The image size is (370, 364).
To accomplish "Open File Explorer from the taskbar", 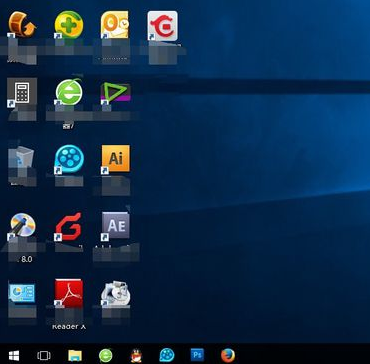I will (x=75, y=355).
